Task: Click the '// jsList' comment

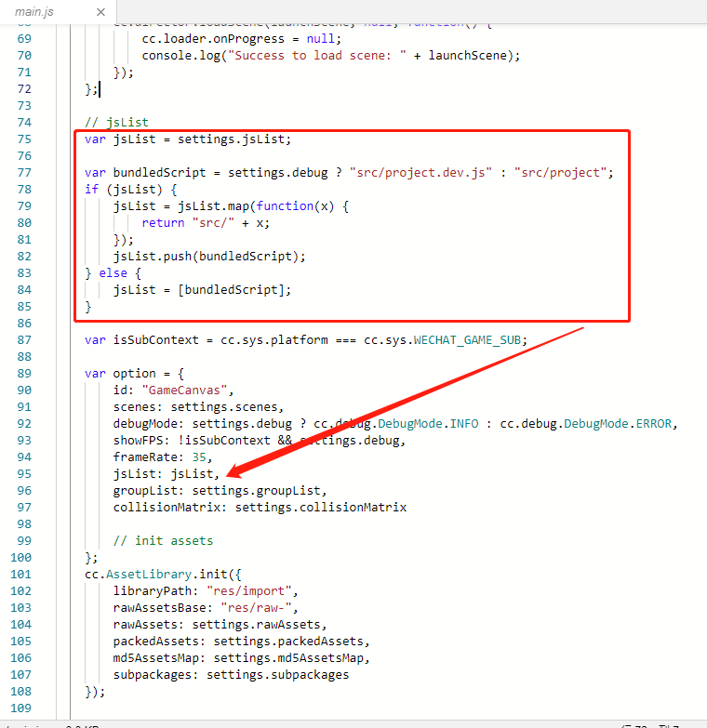Action: click(116, 123)
